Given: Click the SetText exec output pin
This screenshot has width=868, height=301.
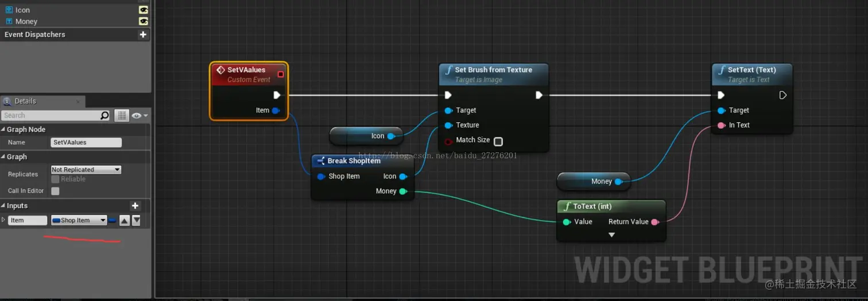Looking at the screenshot, I should click(783, 95).
